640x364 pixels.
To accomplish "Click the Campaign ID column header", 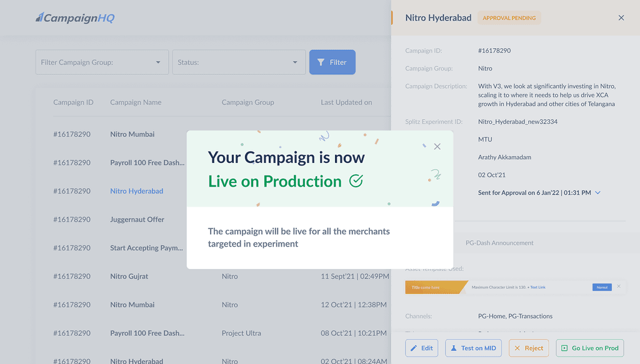I will point(74,102).
